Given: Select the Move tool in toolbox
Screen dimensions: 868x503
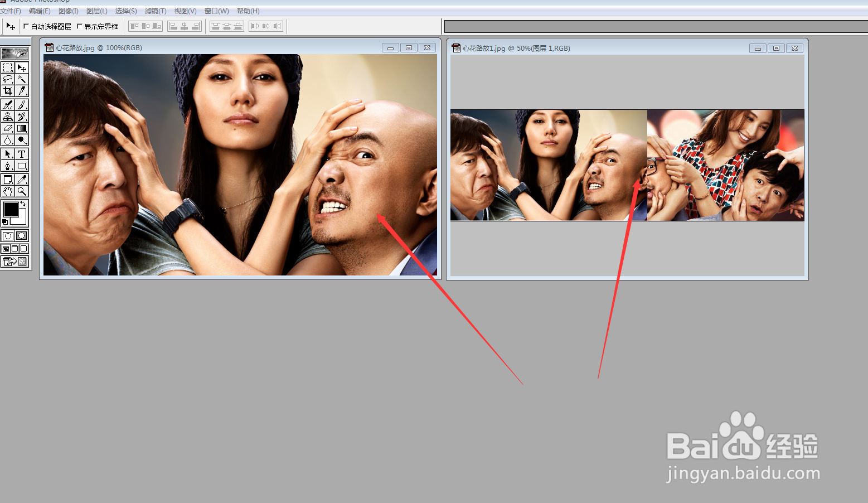Looking at the screenshot, I should (x=22, y=67).
